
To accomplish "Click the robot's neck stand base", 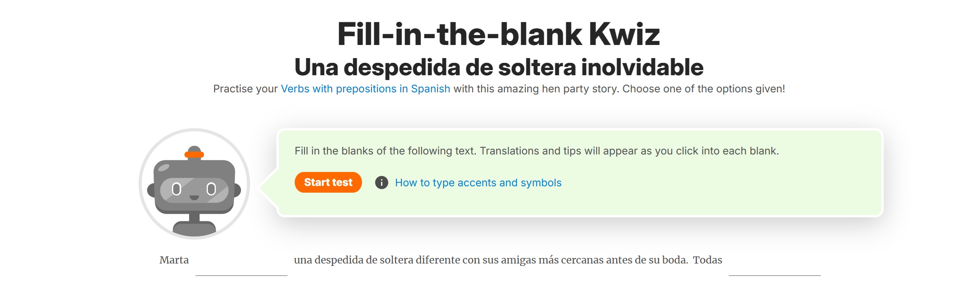I will [194, 228].
